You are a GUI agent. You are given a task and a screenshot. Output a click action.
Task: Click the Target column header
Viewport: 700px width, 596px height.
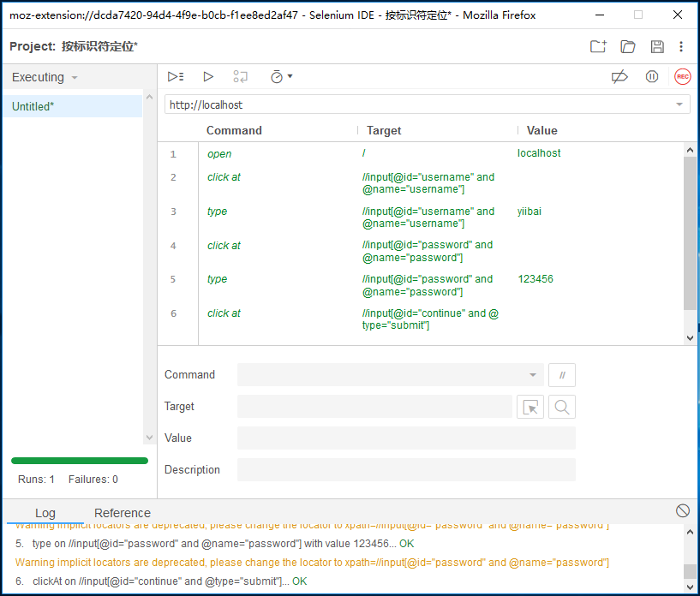pyautogui.click(x=384, y=130)
